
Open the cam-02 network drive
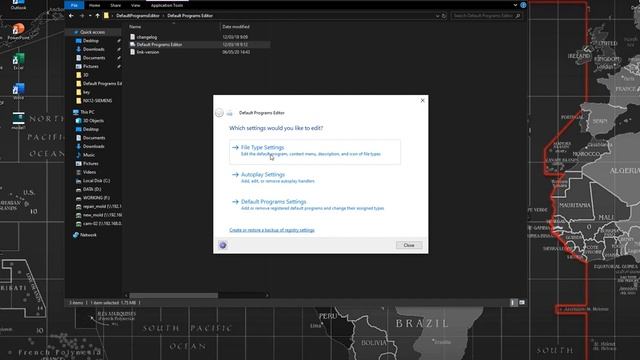click(102, 224)
